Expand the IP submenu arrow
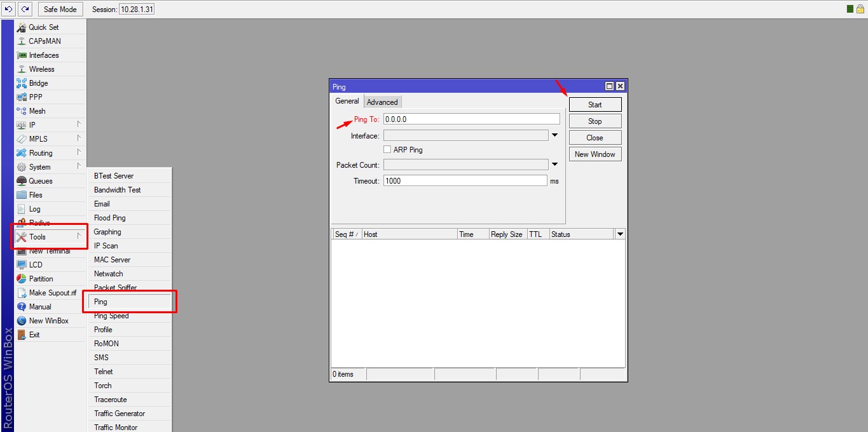The width and height of the screenshot is (868, 432). [79, 125]
